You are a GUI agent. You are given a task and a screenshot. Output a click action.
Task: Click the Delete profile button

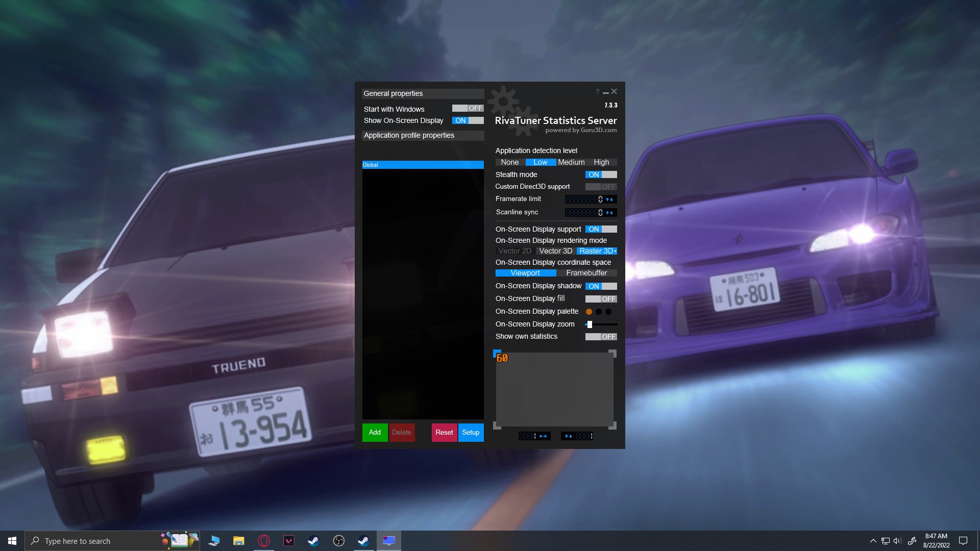click(x=402, y=432)
